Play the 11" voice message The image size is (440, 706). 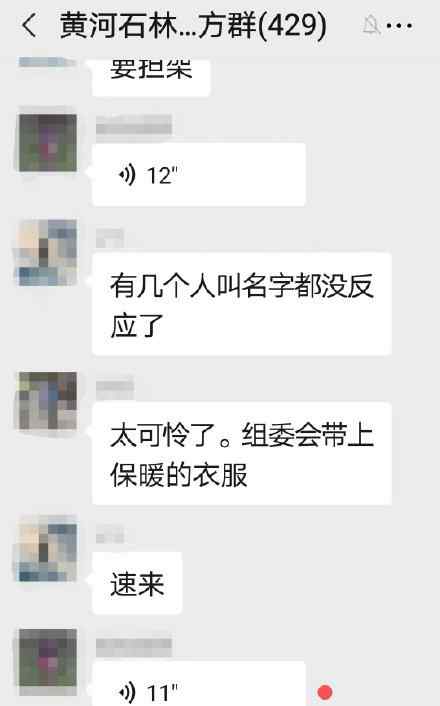tap(199, 683)
